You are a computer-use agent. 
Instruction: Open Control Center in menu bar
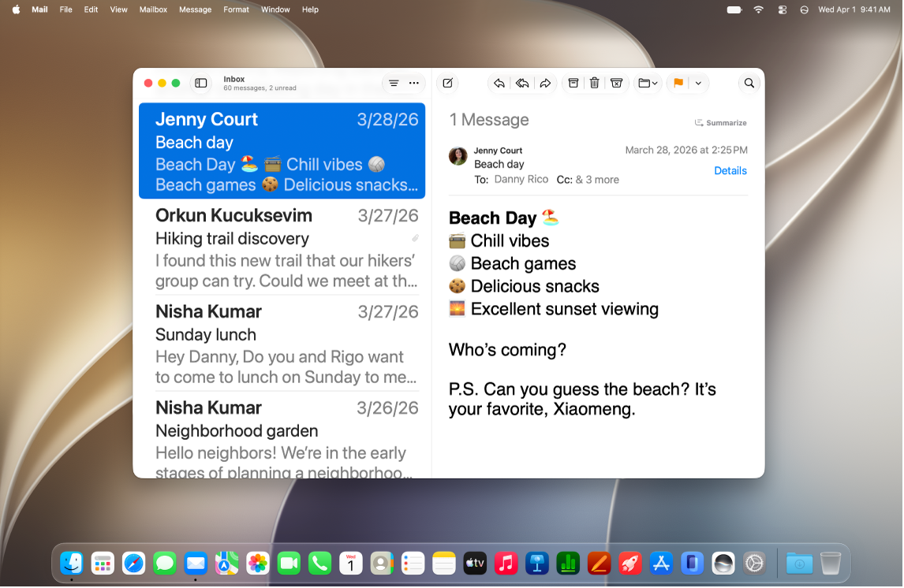coord(782,9)
